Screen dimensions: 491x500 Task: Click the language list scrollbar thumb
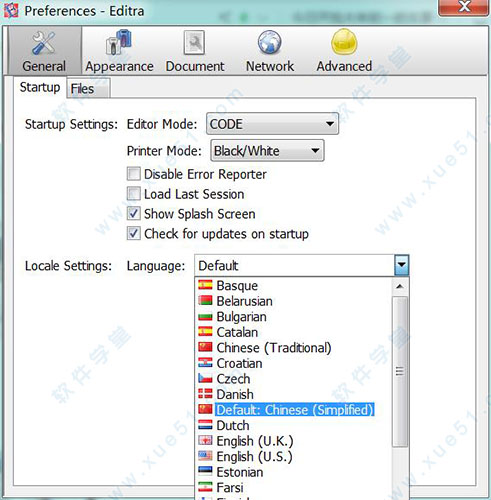tap(400, 371)
